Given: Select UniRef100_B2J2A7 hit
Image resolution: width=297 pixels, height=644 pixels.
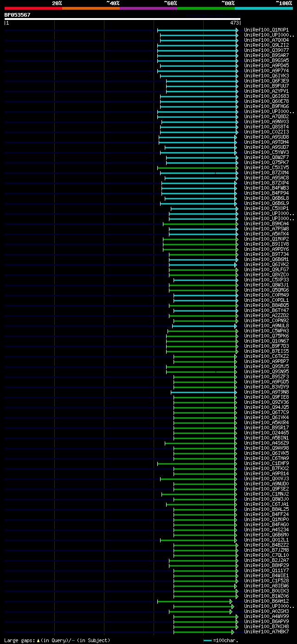Looking at the screenshot, I should 266,561.
